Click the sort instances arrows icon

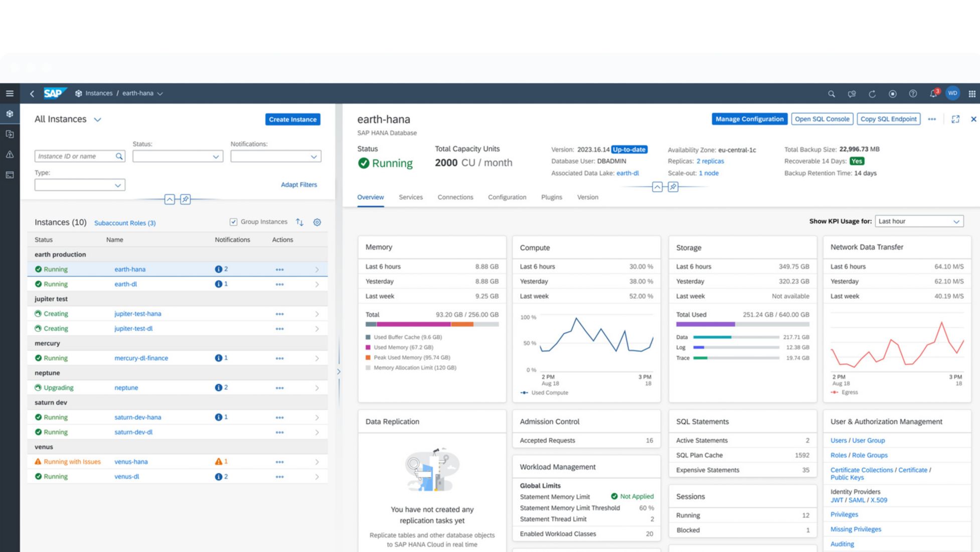[x=299, y=222]
